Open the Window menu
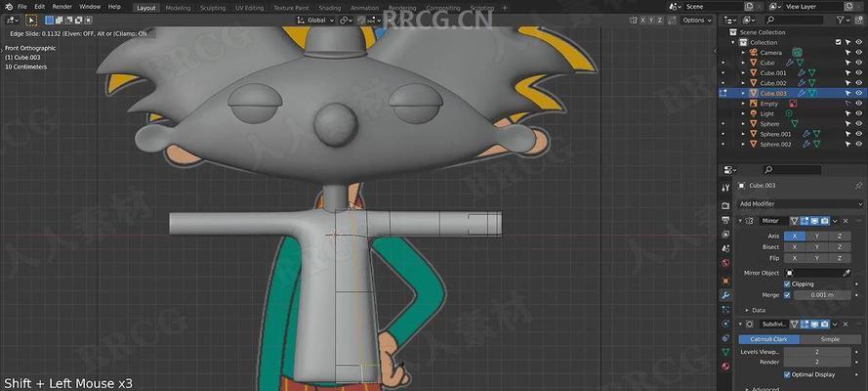Screen dimensions: 868x391 pyautogui.click(x=90, y=7)
